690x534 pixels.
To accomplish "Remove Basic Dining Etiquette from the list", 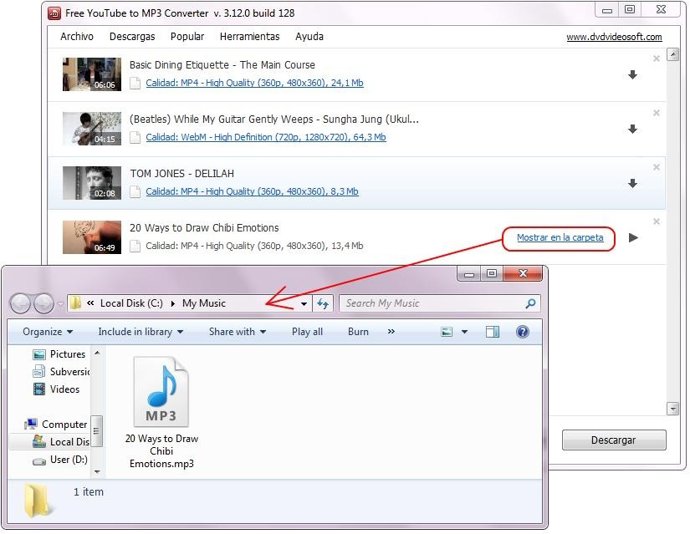I will pos(656,59).
